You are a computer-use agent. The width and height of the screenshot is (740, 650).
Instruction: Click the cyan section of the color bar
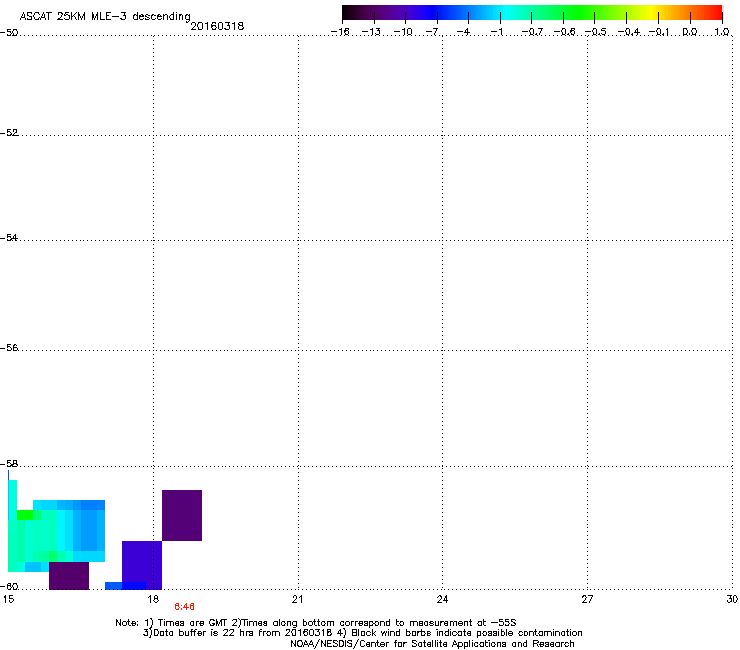[x=507, y=13]
